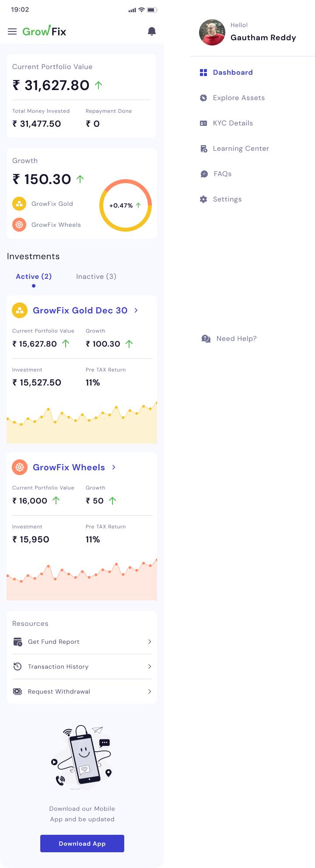Click the KYC Details card icon
315x868 pixels.
click(x=203, y=123)
